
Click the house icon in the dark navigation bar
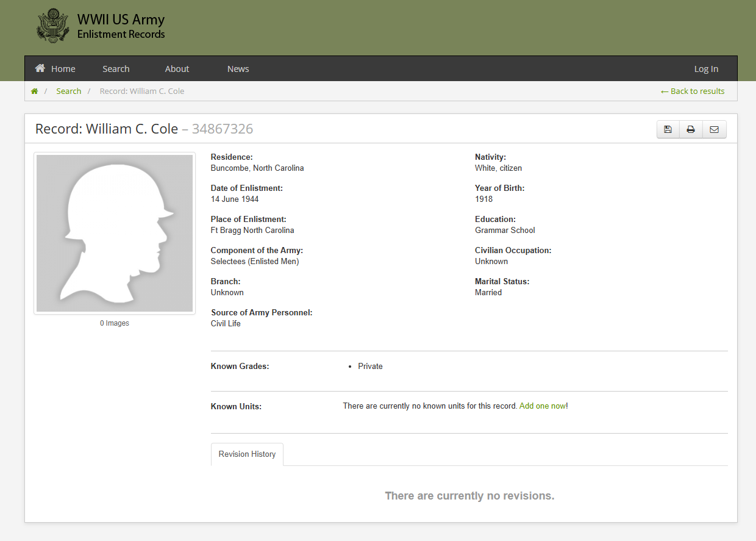[x=40, y=68]
